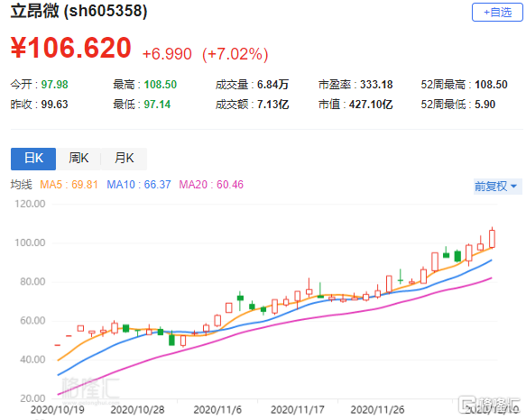Click the 2020/11/26 date label
Image resolution: width=526 pixels, height=420 pixels.
pos(377,409)
